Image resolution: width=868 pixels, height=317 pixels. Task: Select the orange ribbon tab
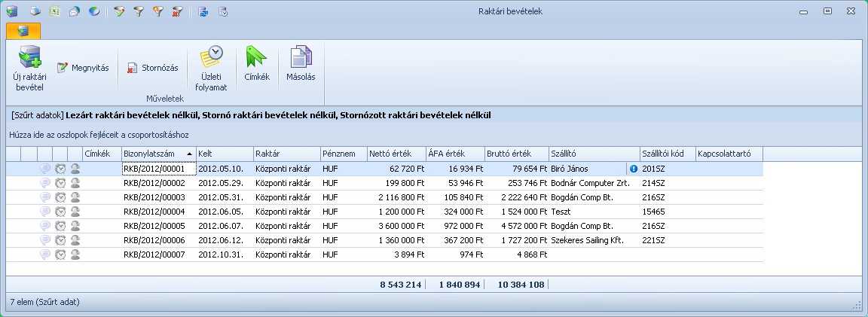coord(23,31)
